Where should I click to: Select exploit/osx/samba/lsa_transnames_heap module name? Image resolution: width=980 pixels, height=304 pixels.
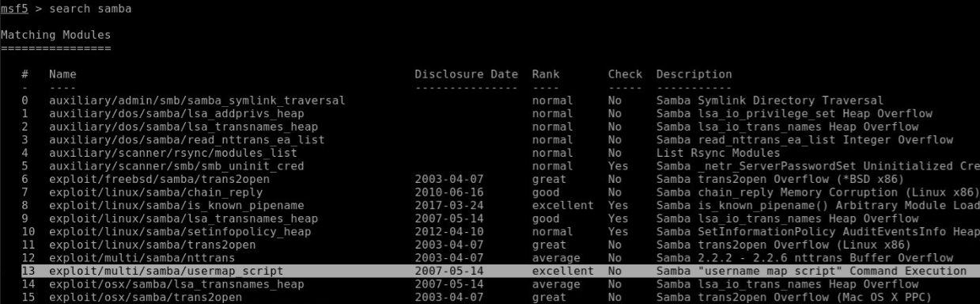tap(176, 283)
